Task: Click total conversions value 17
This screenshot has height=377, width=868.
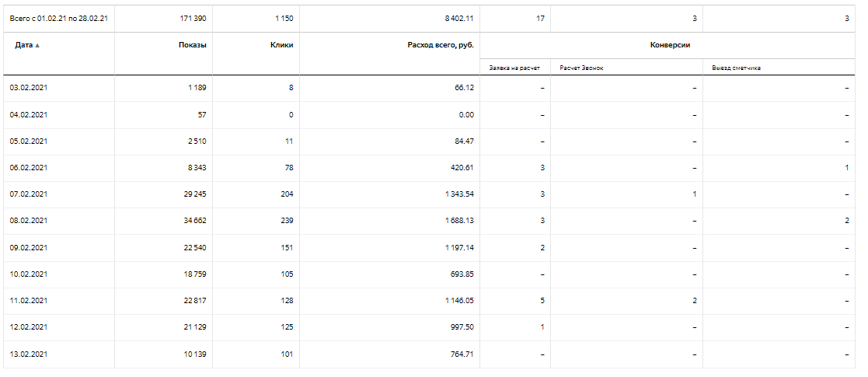Action: (x=540, y=19)
